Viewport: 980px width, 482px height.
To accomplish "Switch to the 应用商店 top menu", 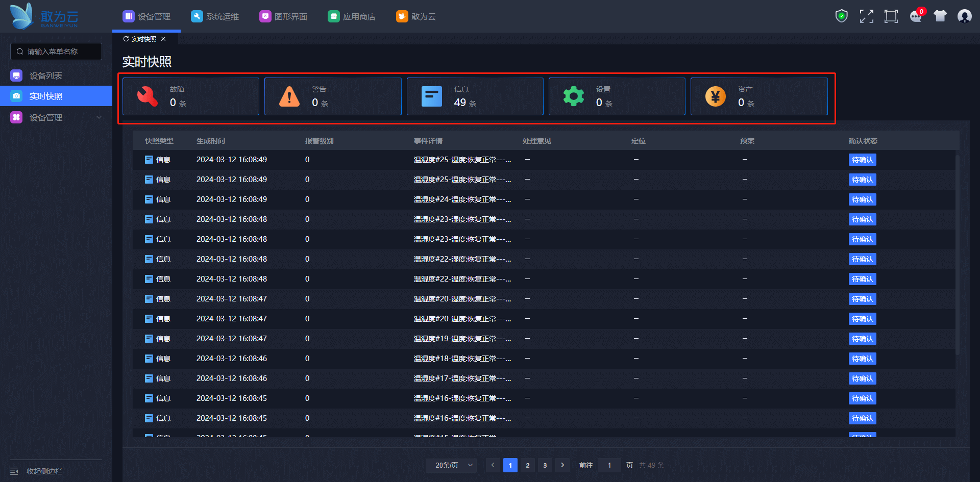I will pyautogui.click(x=352, y=17).
